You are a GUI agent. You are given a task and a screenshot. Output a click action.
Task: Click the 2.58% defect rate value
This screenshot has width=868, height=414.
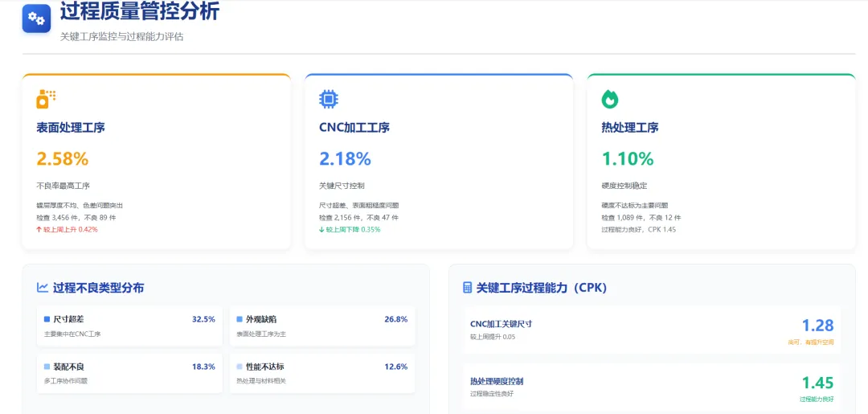tap(63, 159)
